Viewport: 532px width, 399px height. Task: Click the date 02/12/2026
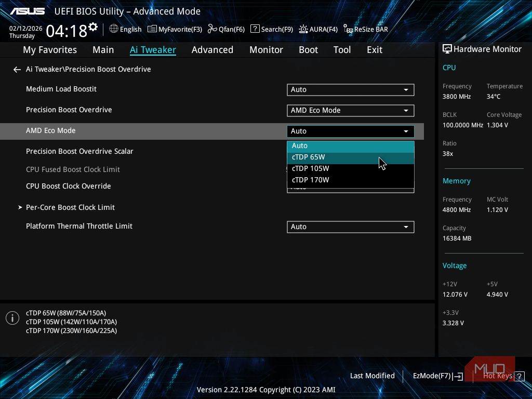click(x=25, y=29)
